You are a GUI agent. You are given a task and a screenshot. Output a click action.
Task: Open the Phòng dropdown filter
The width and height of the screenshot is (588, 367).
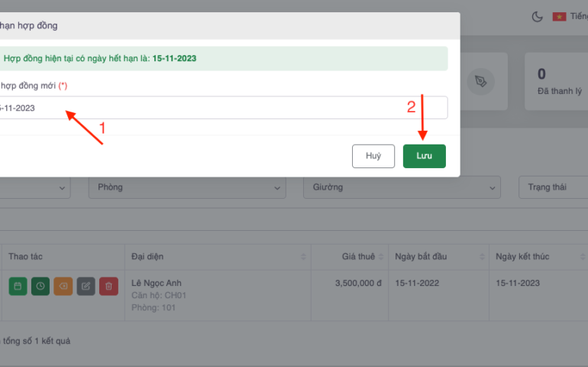point(187,187)
